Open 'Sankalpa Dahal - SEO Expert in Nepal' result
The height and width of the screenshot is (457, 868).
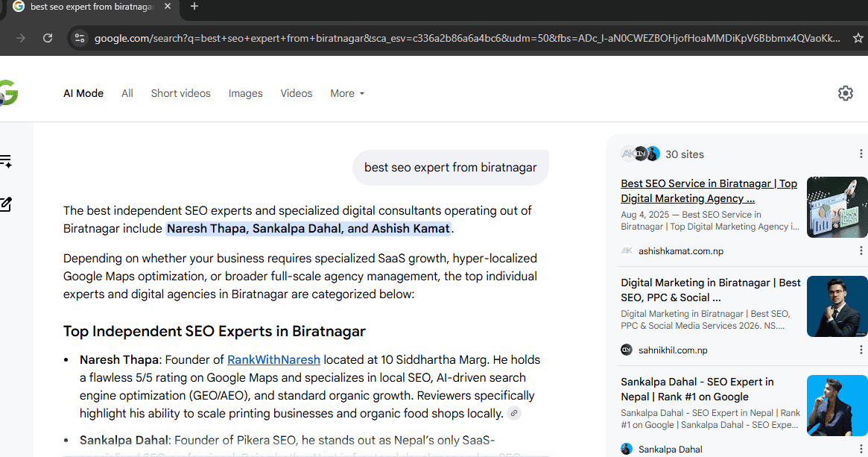[x=697, y=389]
